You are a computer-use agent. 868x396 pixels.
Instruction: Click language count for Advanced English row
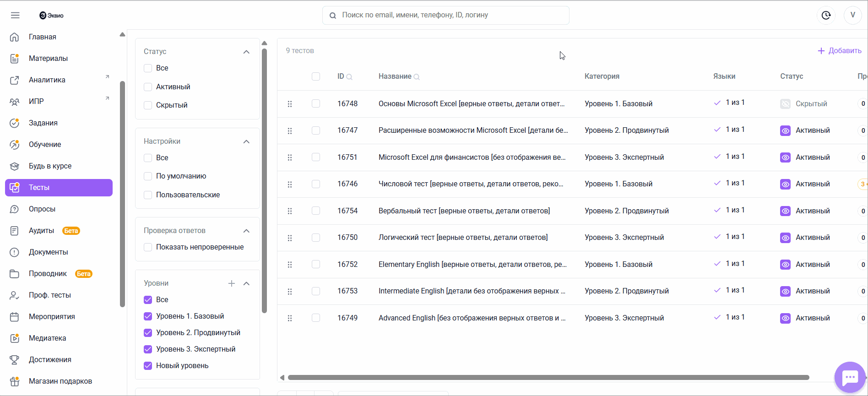pyautogui.click(x=735, y=317)
